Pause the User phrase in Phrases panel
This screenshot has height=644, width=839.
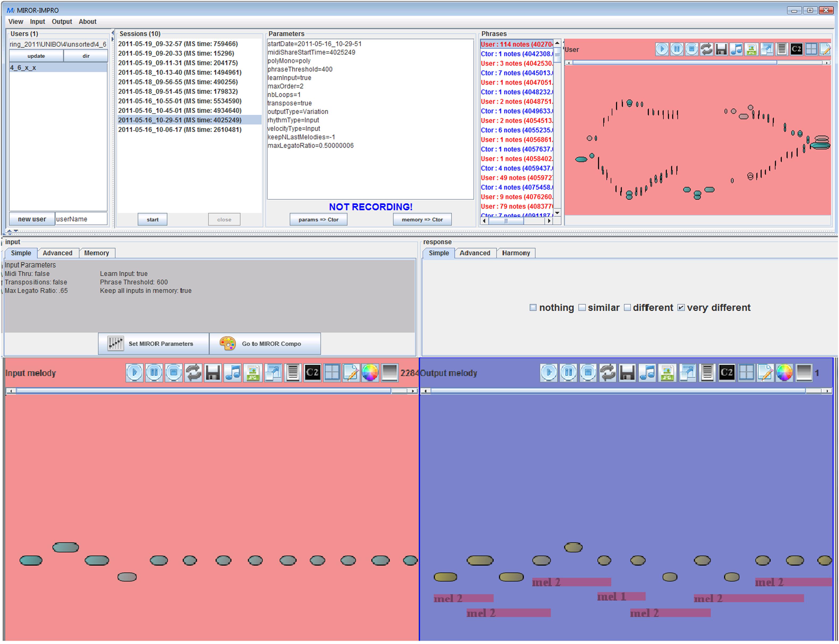[x=677, y=49]
